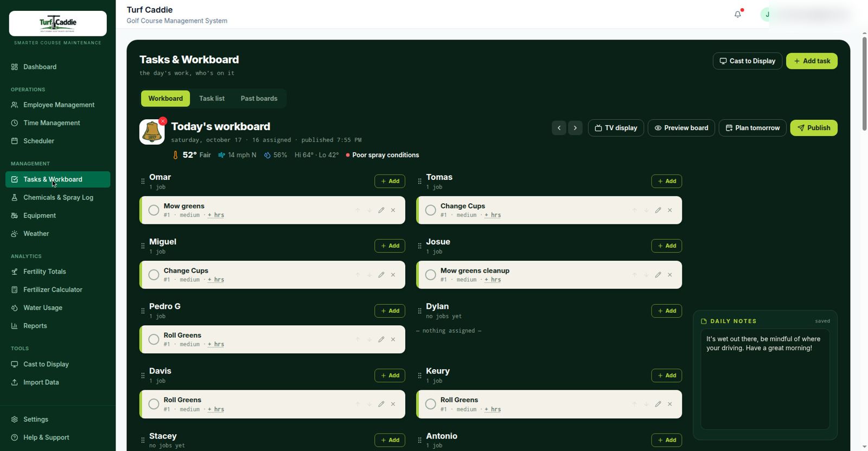Viewport: 868px width, 451px height.
Task: Go to the next day's workboard
Action: [x=576, y=128]
